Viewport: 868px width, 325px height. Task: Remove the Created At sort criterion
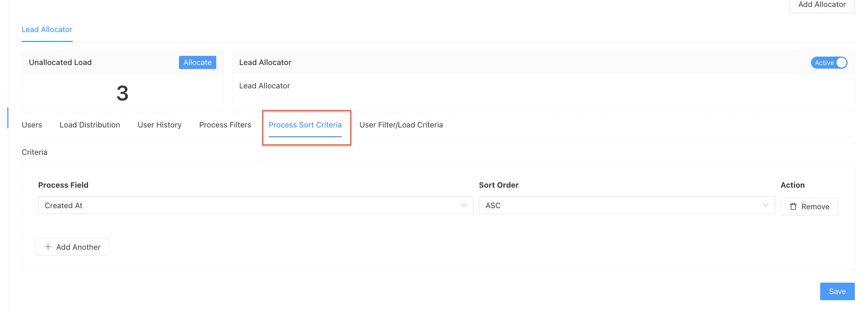click(809, 207)
